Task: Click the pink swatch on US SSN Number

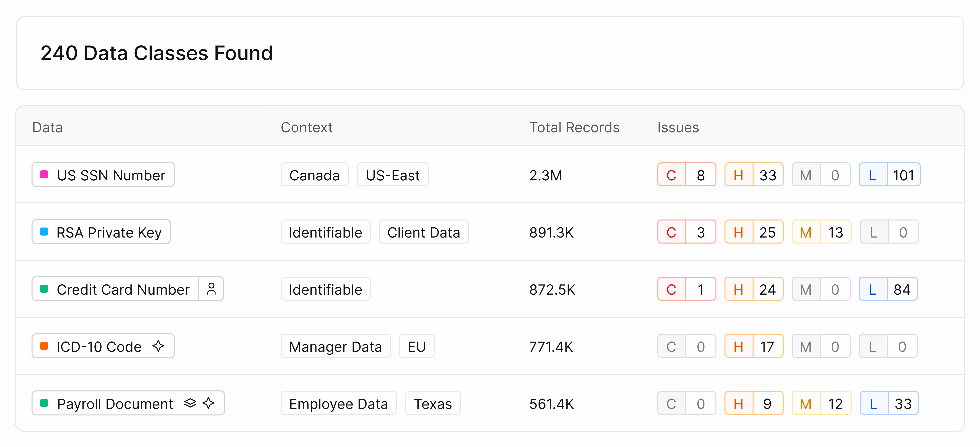Action: coord(44,175)
